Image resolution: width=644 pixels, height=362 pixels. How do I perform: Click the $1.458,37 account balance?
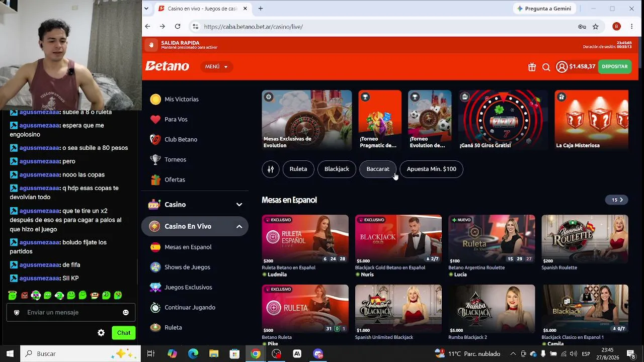point(582,66)
